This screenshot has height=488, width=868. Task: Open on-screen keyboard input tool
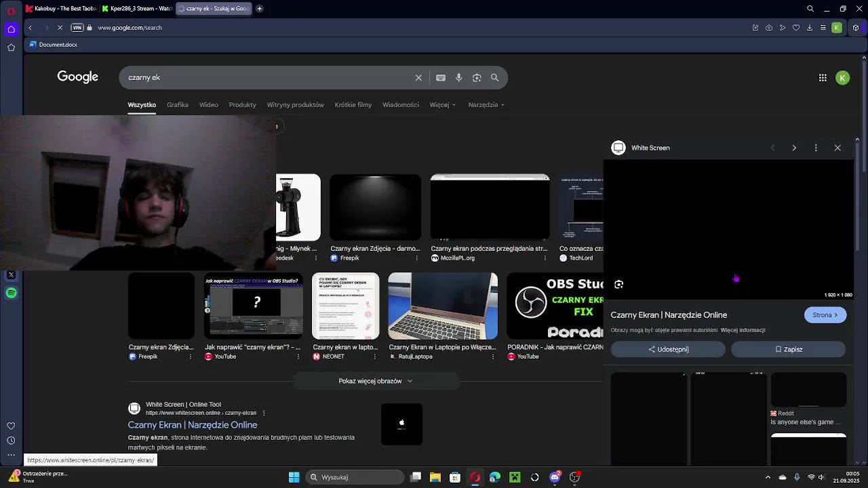click(441, 77)
